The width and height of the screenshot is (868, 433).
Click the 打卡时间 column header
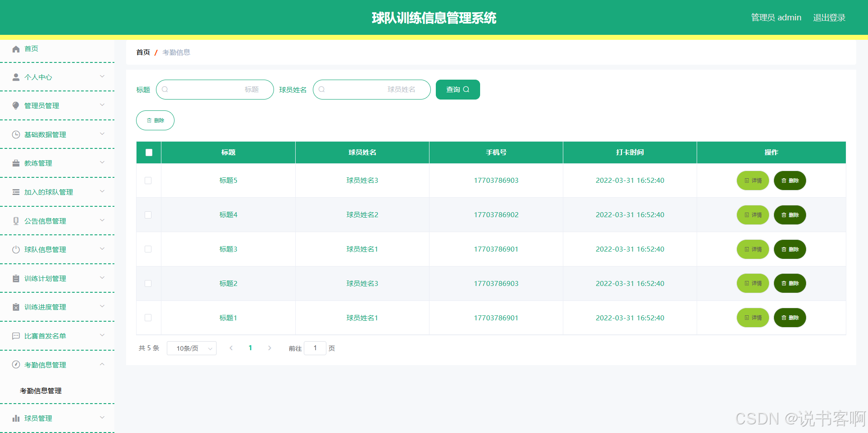coord(630,152)
